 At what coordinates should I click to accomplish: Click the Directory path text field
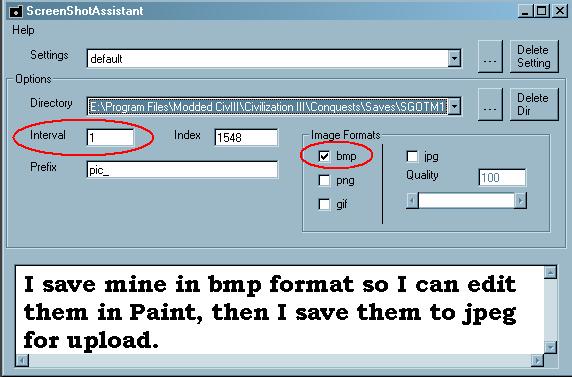267,107
